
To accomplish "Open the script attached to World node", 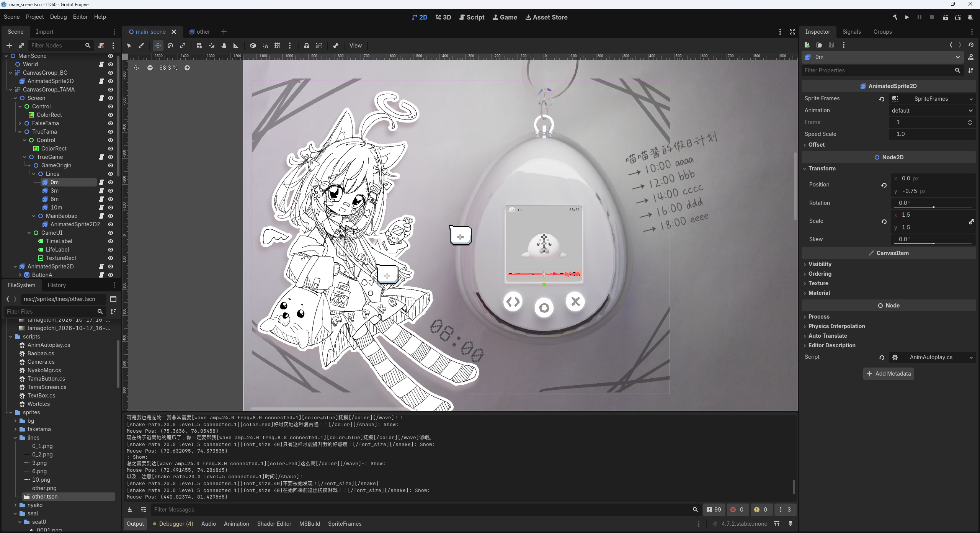I will pos(101,64).
